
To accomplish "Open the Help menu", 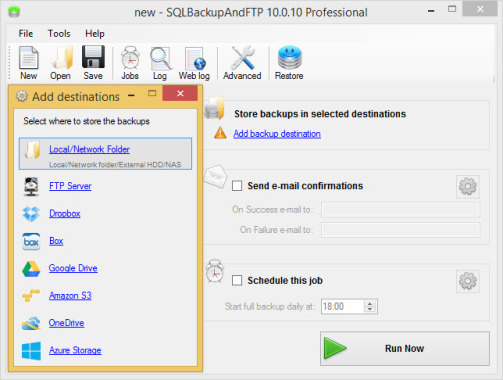I will point(95,34).
